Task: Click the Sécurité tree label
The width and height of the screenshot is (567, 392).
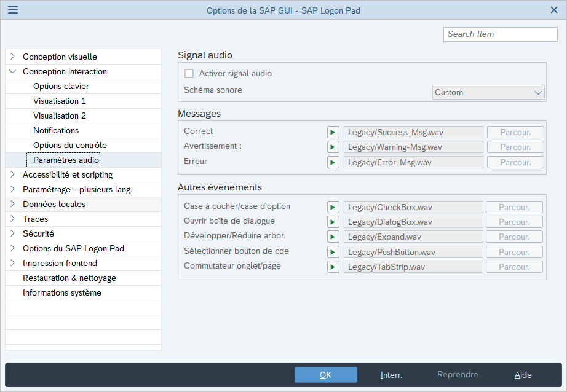Action: coord(38,233)
